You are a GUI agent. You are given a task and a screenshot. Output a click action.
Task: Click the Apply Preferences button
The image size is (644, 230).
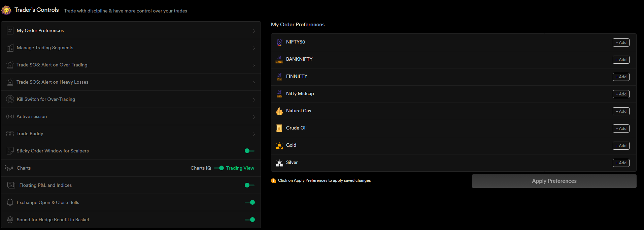[554, 181]
